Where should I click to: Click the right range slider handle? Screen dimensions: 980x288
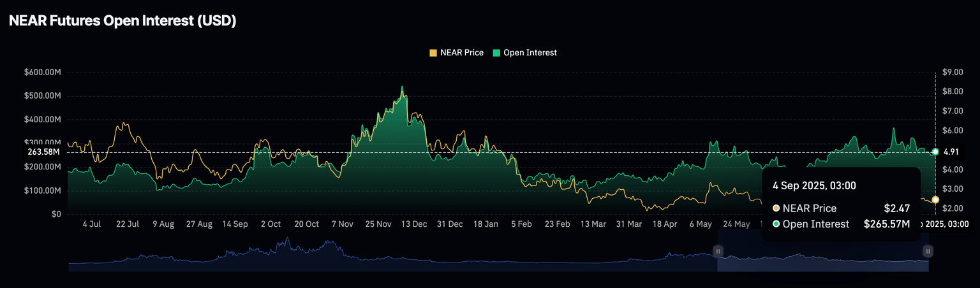[x=928, y=252]
